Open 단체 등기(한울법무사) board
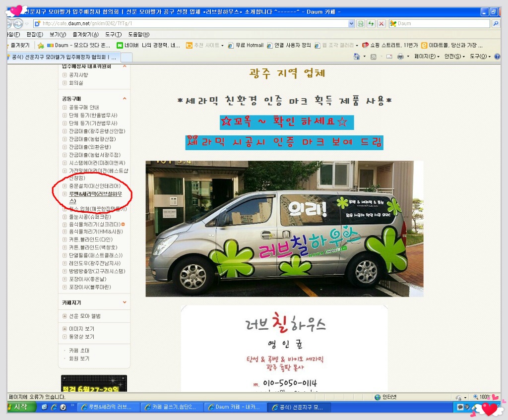The height and width of the screenshot is (420, 508). click(x=93, y=115)
